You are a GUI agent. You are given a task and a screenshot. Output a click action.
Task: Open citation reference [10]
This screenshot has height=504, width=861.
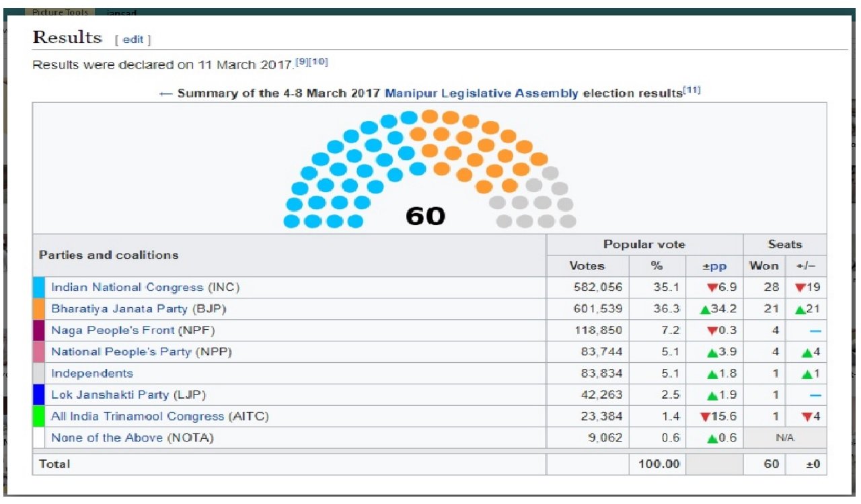318,62
